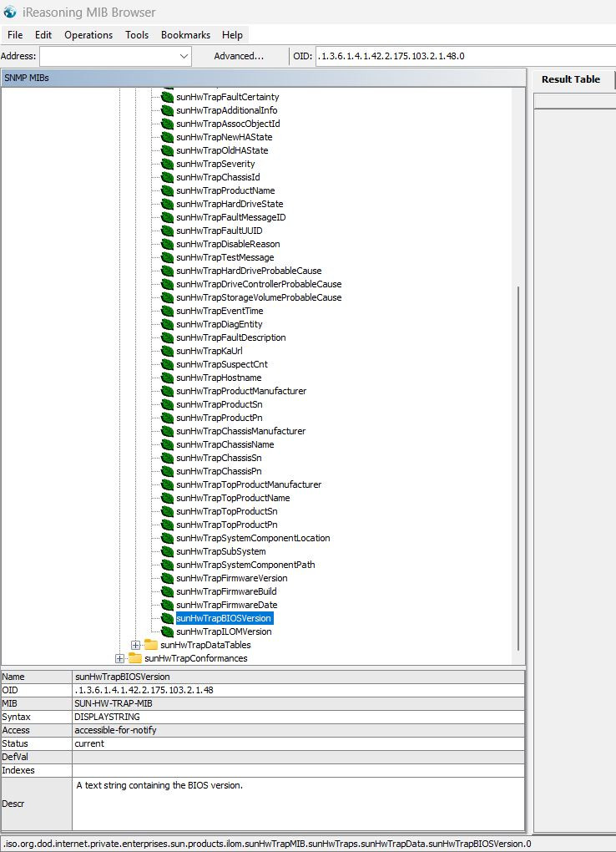Open the Bookmarks menu
Screen dimensions: 616x852
(x=186, y=35)
